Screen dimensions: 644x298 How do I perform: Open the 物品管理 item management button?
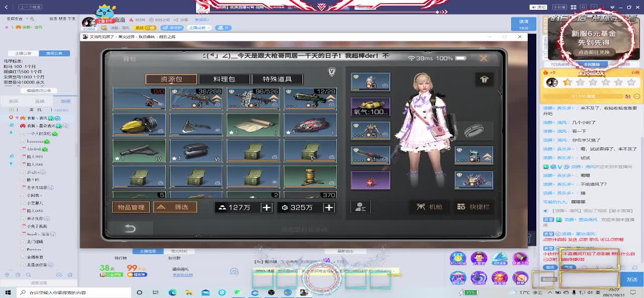point(131,207)
